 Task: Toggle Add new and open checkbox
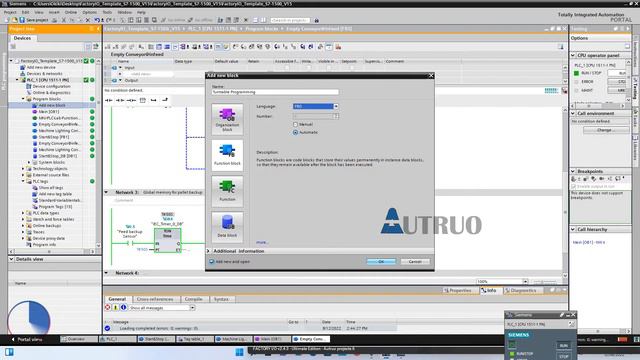click(211, 262)
